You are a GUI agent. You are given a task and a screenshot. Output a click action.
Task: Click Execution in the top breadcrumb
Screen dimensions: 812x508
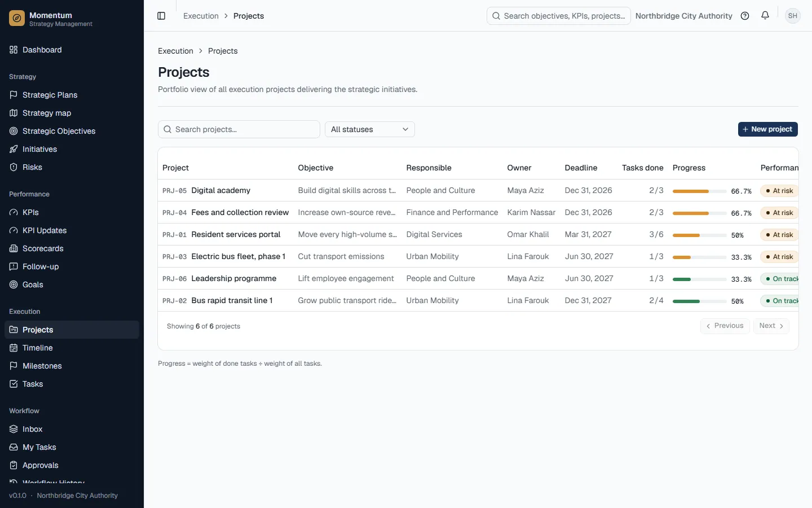(201, 16)
